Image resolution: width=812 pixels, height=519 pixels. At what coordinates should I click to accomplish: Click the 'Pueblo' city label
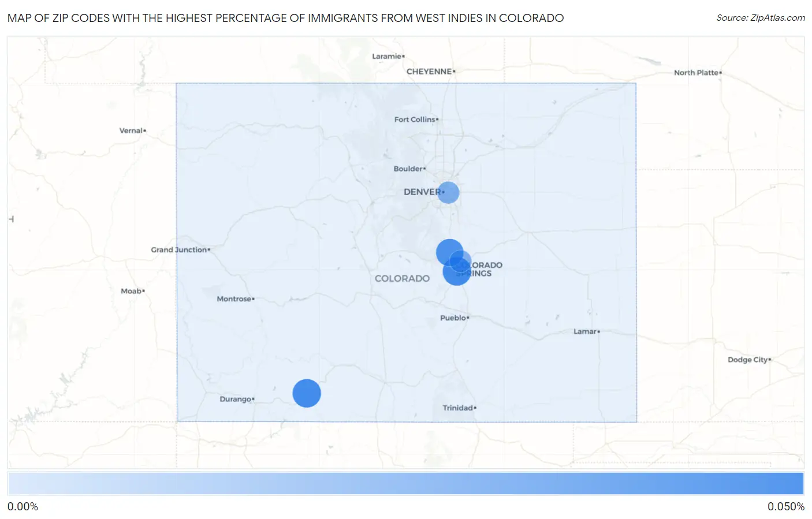coord(453,318)
